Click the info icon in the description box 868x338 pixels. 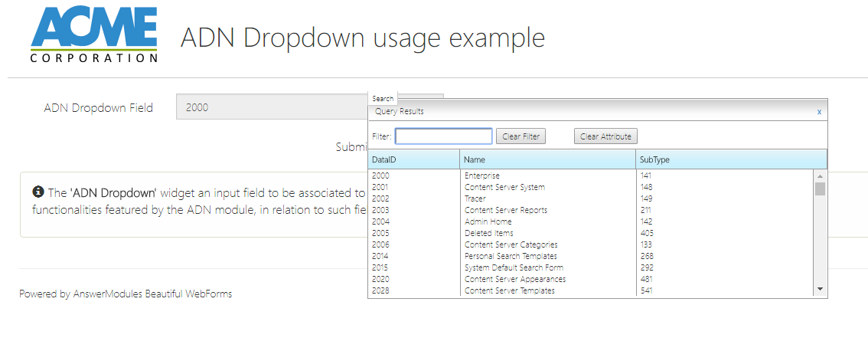click(x=38, y=192)
